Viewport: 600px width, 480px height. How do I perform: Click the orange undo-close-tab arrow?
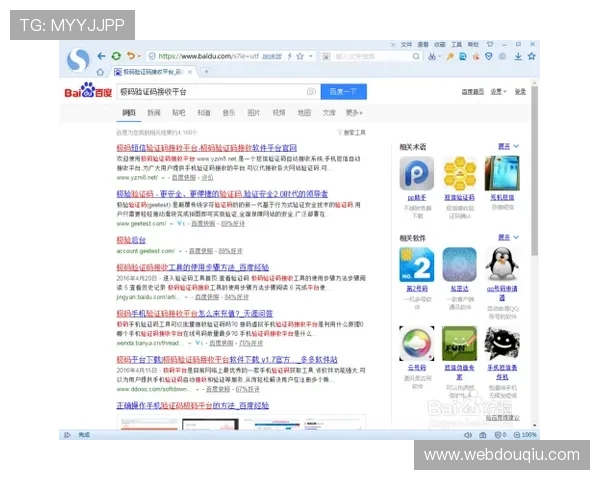pyautogui.click(x=131, y=56)
